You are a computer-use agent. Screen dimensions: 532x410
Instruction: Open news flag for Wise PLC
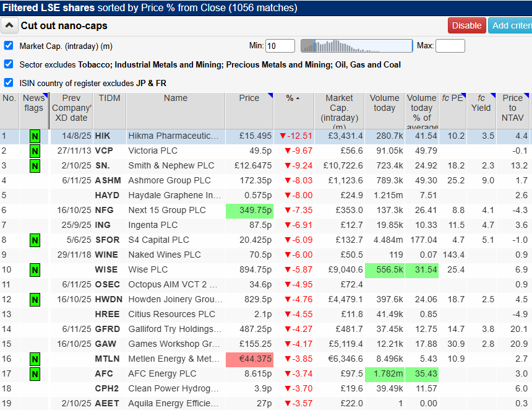35,270
